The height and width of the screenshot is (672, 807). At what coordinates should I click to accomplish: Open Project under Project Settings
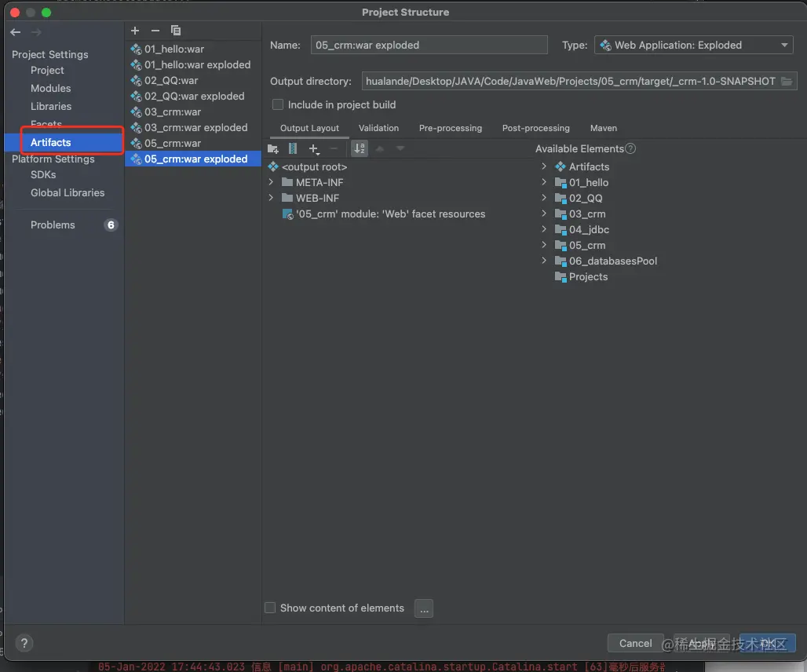coord(47,70)
